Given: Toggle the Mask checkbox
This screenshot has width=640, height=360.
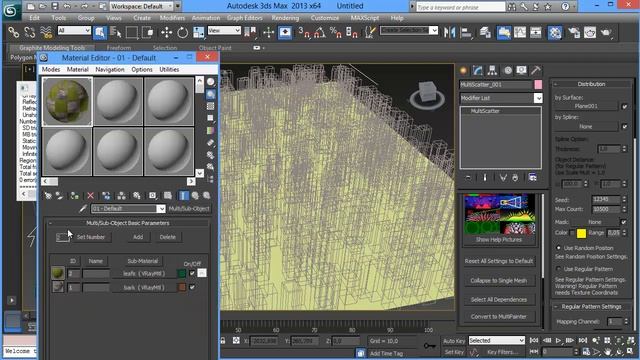Looking at the screenshot, I should coord(623,222).
